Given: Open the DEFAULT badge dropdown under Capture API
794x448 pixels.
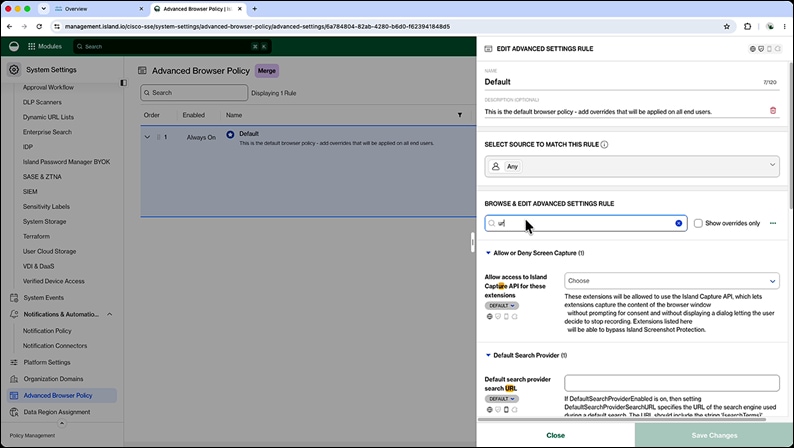Looking at the screenshot, I should (x=502, y=306).
